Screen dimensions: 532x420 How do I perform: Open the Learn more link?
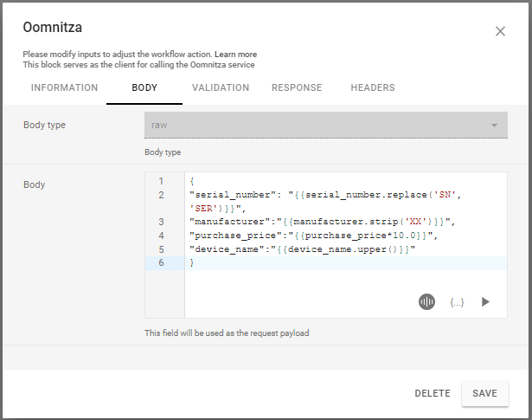coord(235,55)
